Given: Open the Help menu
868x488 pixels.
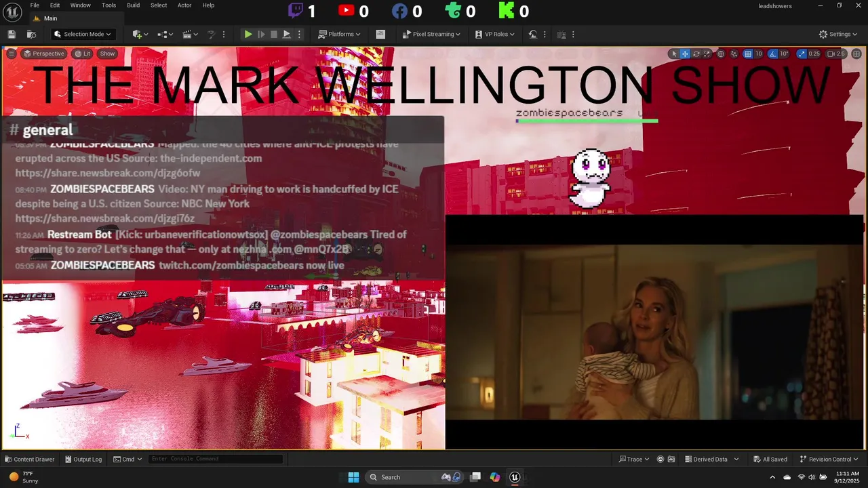Looking at the screenshot, I should click(x=208, y=5).
